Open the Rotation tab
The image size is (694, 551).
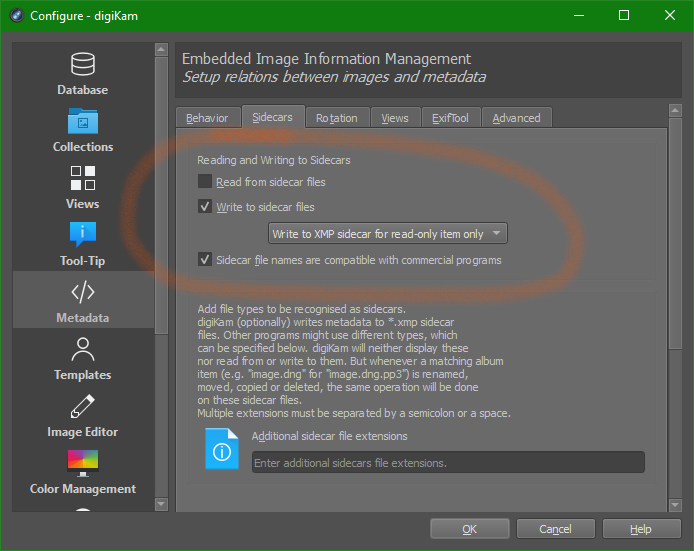click(x=336, y=118)
